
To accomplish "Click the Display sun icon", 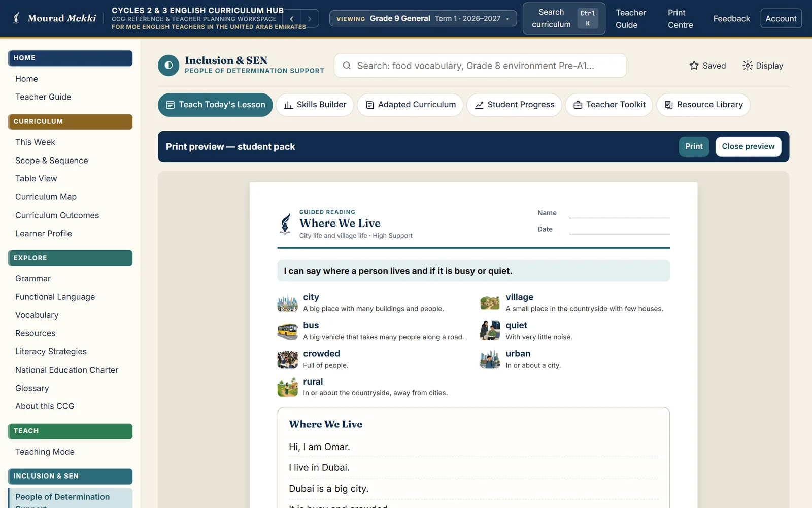I will coord(747,66).
